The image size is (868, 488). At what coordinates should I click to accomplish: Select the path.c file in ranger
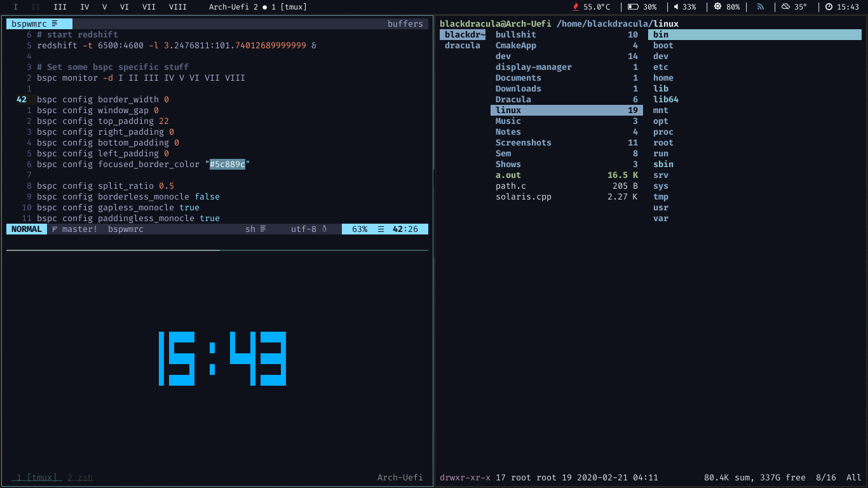pos(567,186)
